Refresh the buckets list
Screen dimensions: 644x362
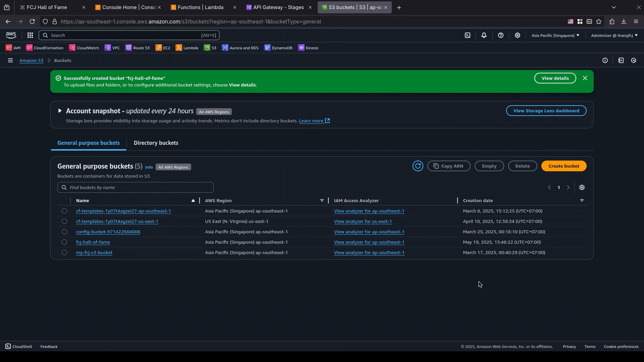(418, 166)
